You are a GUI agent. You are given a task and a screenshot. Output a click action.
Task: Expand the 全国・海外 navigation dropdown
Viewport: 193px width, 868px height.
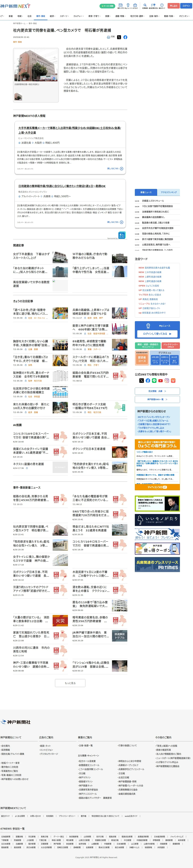pyautogui.click(x=155, y=16)
